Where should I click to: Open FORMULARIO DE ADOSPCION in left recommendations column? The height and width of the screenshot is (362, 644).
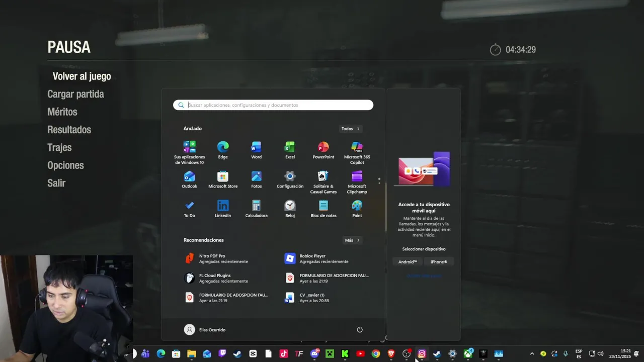pos(227,298)
